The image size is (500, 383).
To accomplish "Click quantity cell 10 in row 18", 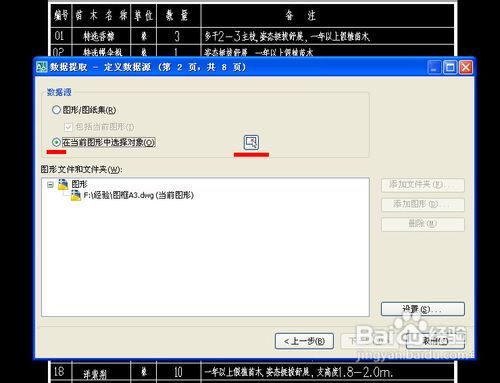I will tap(178, 372).
